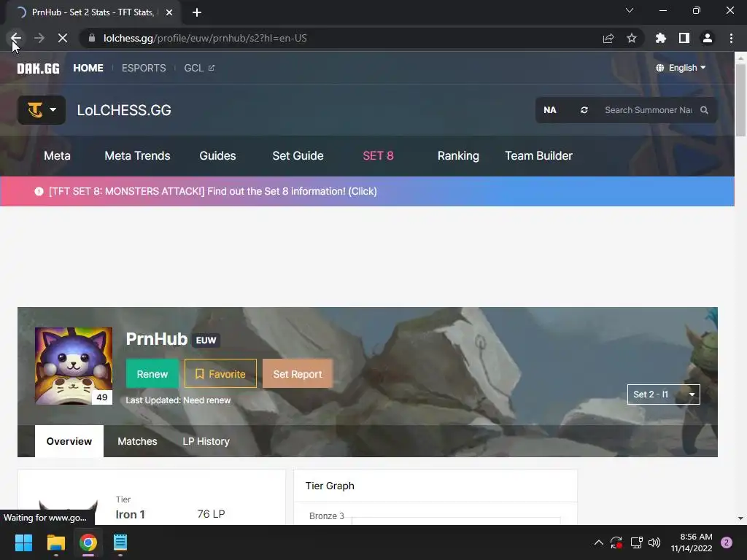
Task: Click the volume speaker tray icon
Action: pyautogui.click(x=654, y=542)
